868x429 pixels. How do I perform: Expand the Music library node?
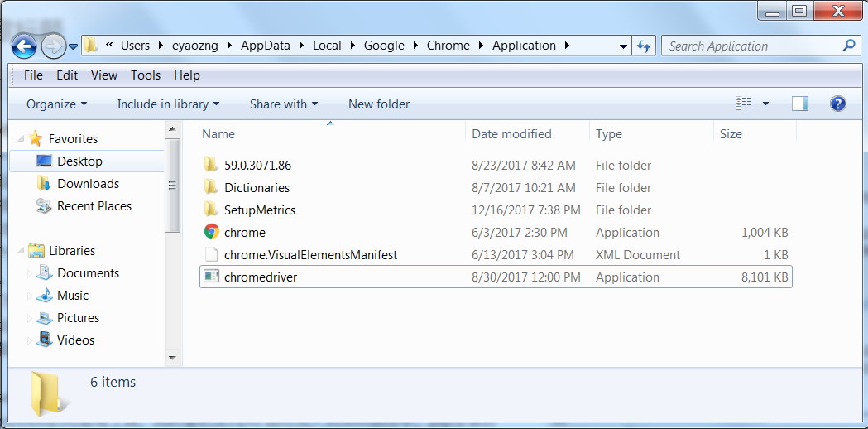pos(29,296)
